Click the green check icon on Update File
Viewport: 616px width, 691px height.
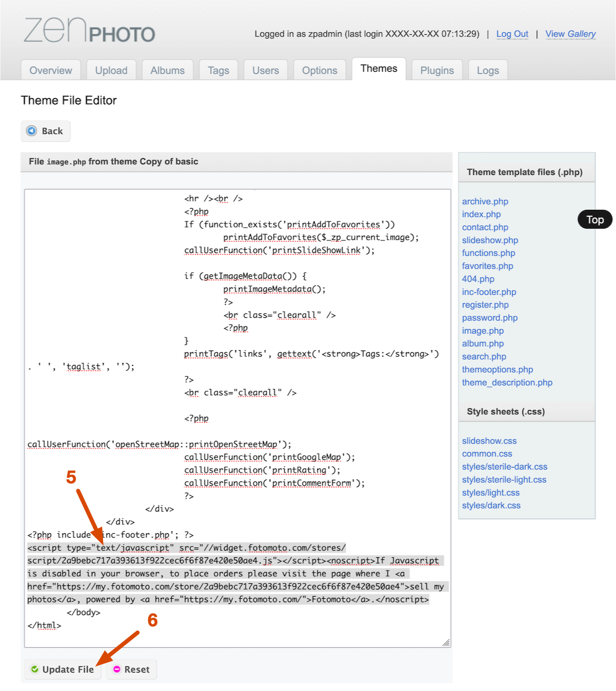[x=35, y=669]
